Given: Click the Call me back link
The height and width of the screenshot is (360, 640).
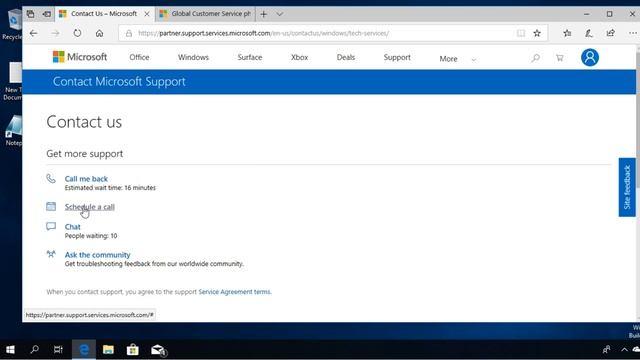Looking at the screenshot, I should tap(86, 178).
